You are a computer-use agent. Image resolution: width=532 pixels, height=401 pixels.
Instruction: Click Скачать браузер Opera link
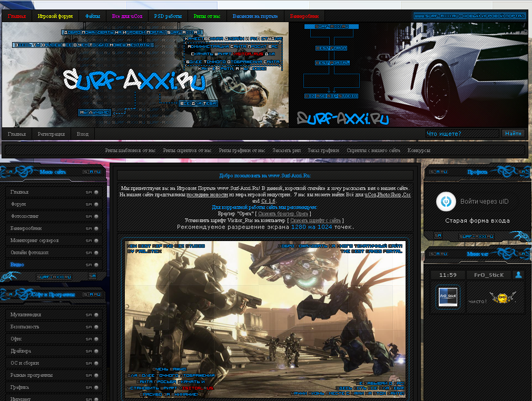click(x=283, y=214)
